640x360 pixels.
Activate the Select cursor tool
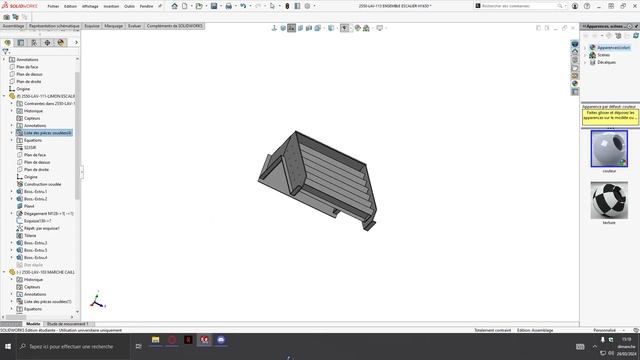tap(272, 6)
